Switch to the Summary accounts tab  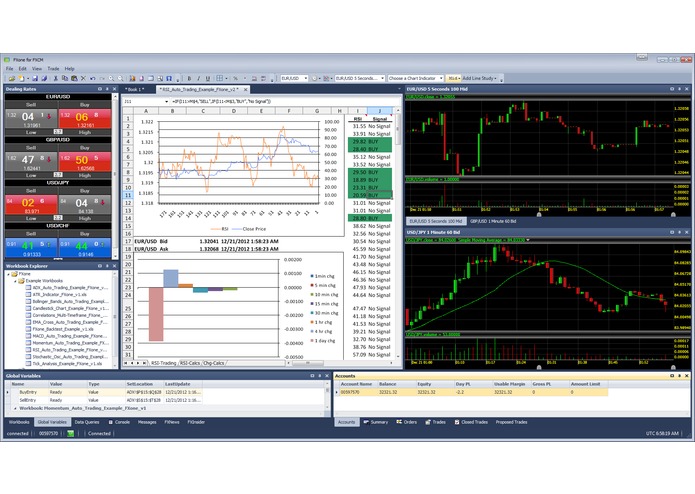tap(376, 422)
